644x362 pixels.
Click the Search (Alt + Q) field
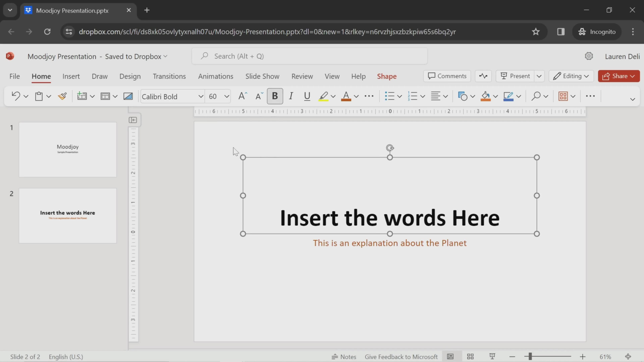point(309,56)
